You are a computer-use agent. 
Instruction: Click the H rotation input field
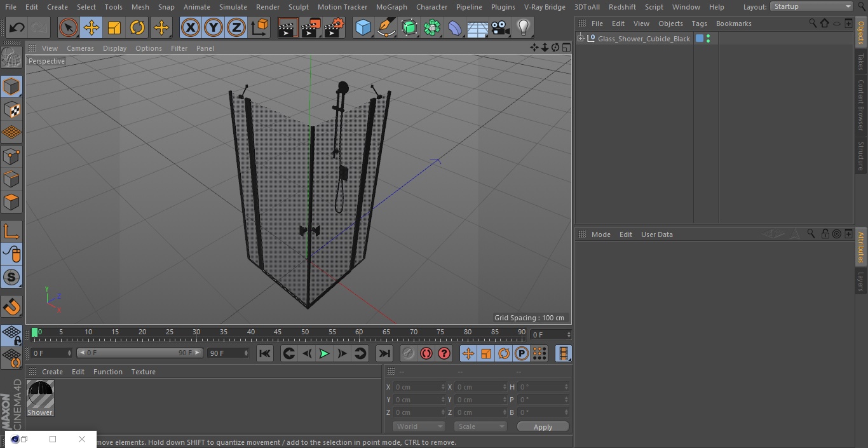(543, 387)
